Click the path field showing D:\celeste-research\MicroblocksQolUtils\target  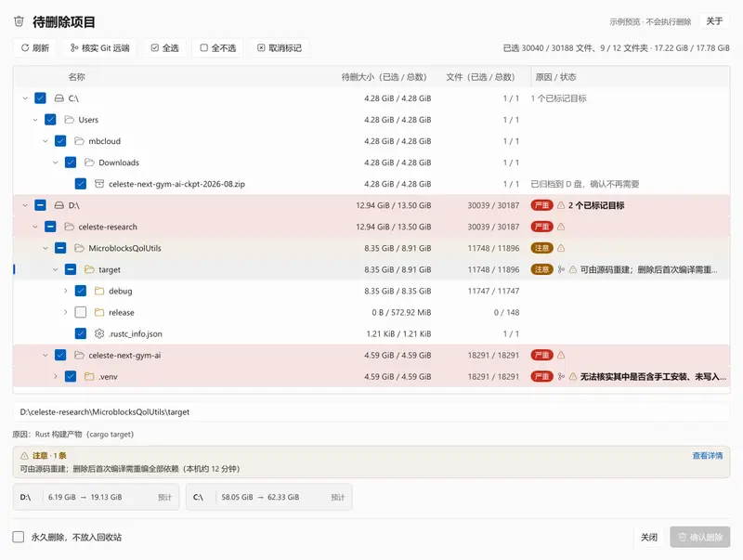coord(371,412)
